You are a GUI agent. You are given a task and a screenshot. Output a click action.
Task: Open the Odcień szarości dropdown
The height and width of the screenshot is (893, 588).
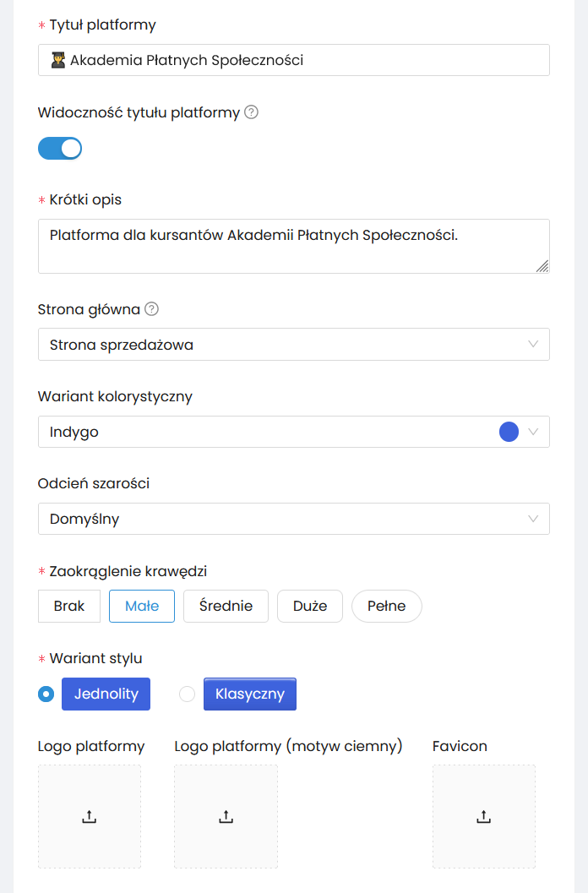293,519
